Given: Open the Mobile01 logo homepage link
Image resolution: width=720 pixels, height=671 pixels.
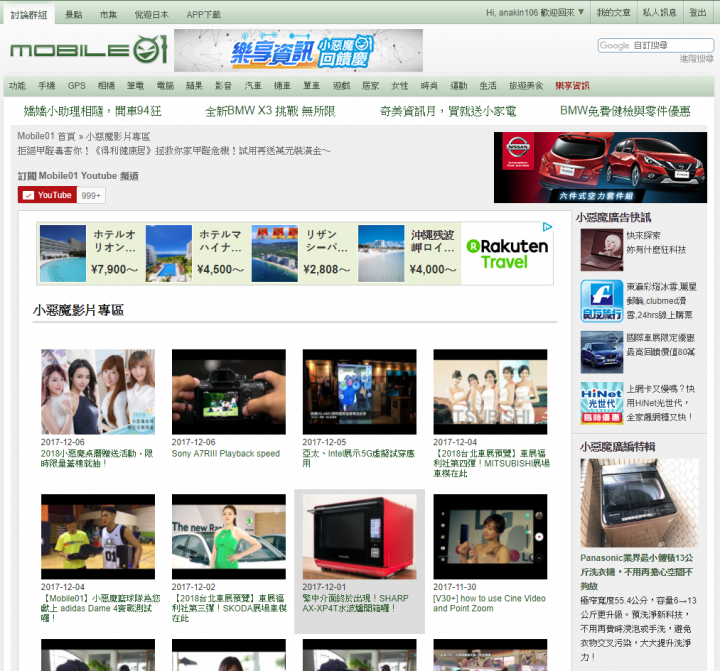Looking at the screenshot, I should pos(89,49).
